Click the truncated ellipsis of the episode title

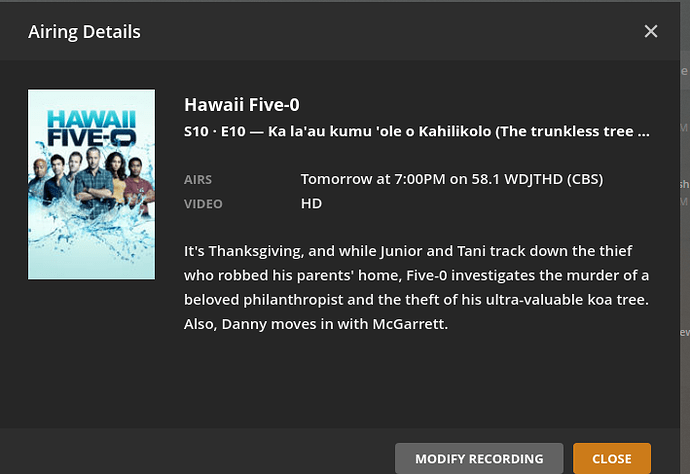click(643, 131)
